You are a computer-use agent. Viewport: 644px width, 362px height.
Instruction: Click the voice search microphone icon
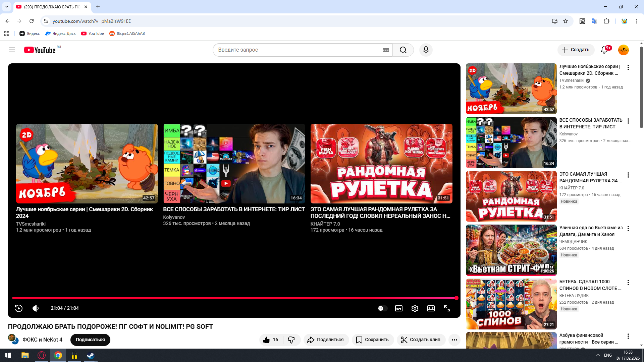426,50
